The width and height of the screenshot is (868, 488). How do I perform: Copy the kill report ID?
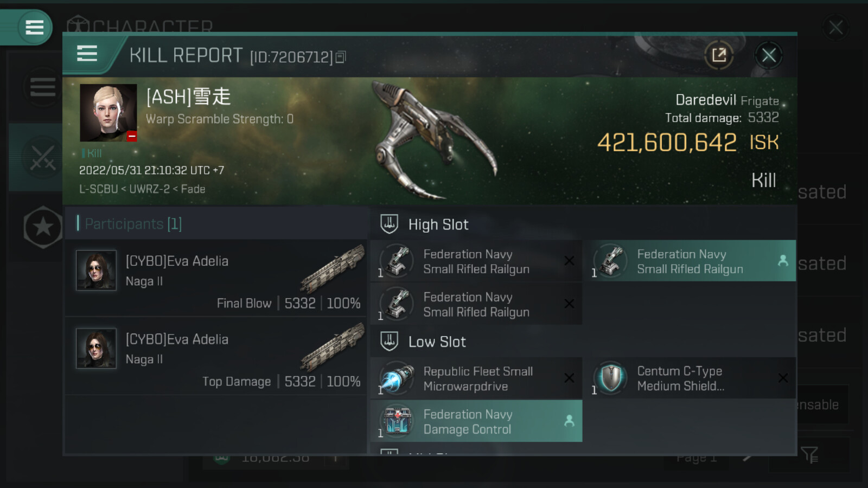pos(341,57)
